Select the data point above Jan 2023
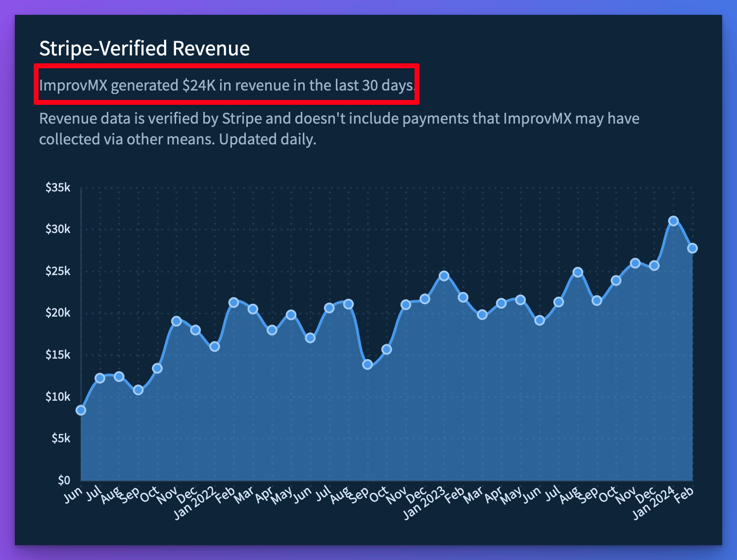The width and height of the screenshot is (737, 560). pos(444,276)
